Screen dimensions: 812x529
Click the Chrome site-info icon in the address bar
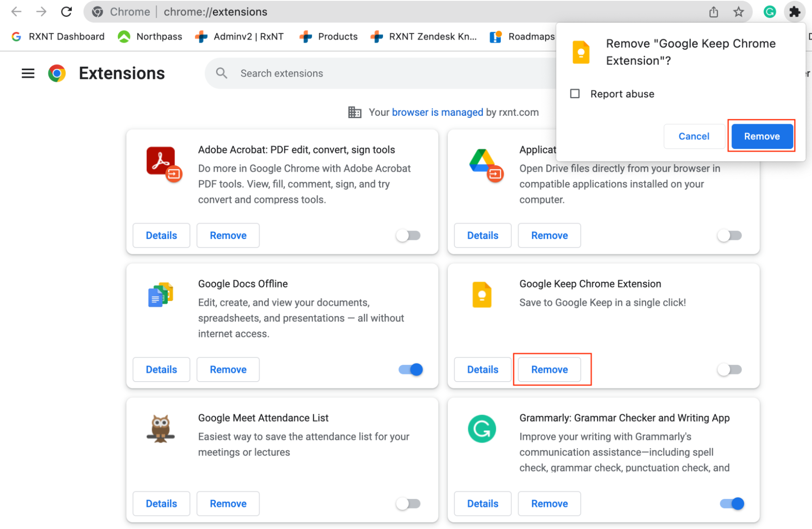pos(97,12)
